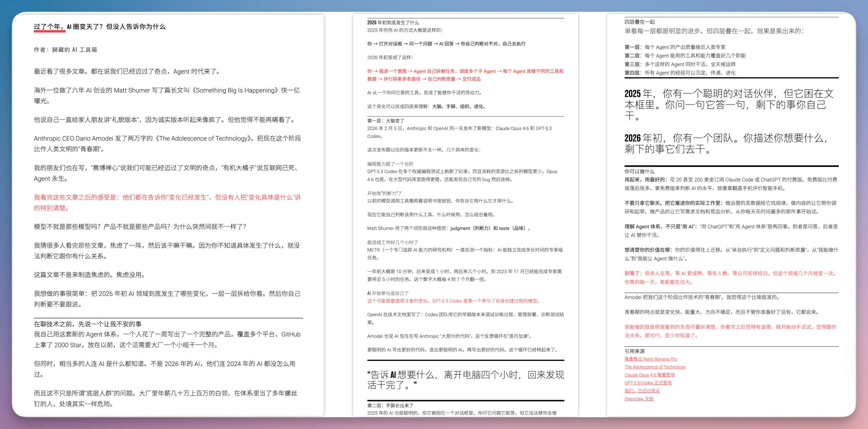Click the bold text "不要只拿它聊天。"
This screenshot has width=868, height=429.
[x=644, y=203]
